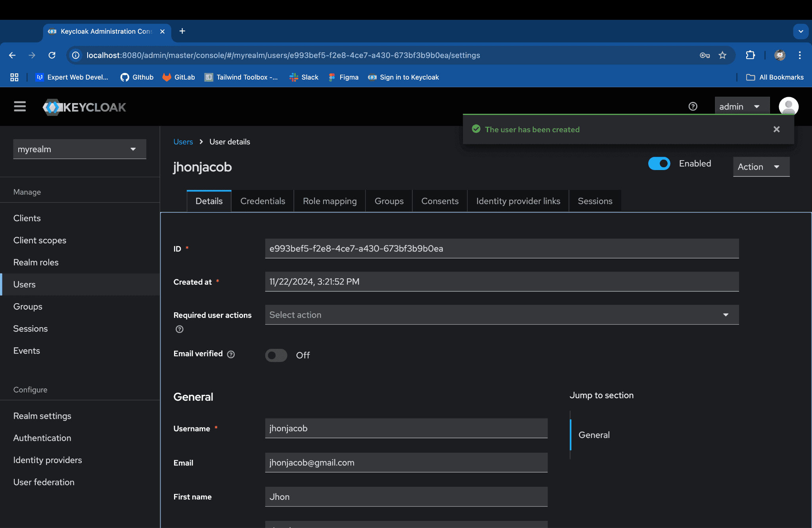
Task: Open the Chrome extensions puzzle icon
Action: 750,55
